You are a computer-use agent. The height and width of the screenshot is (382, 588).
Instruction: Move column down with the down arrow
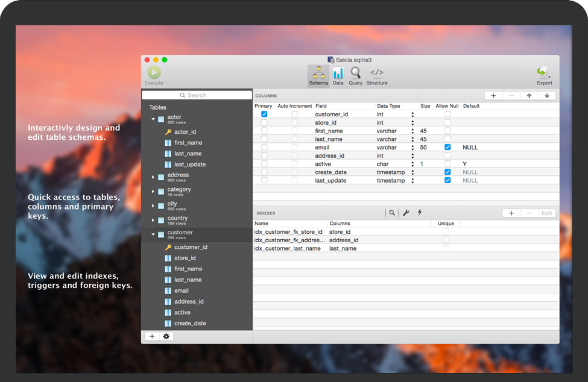click(x=547, y=96)
